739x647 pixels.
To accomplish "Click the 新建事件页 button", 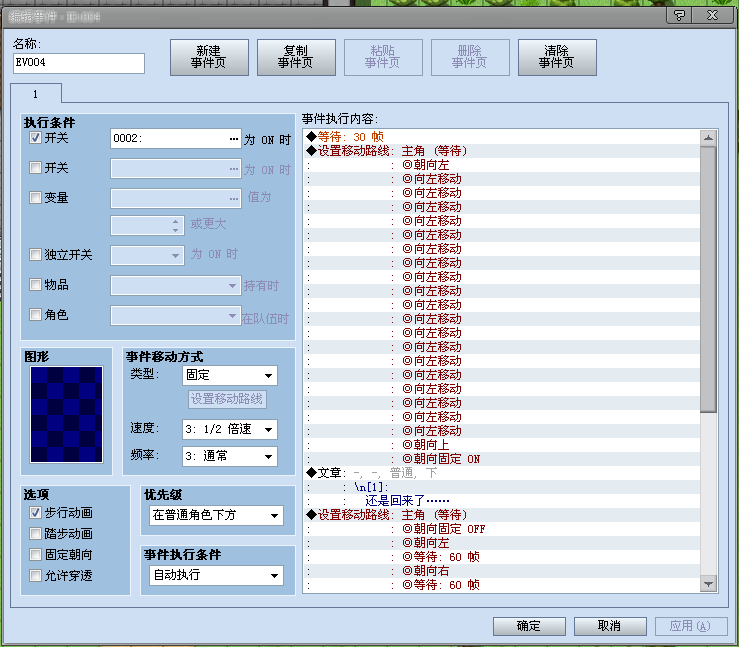I will 209,57.
